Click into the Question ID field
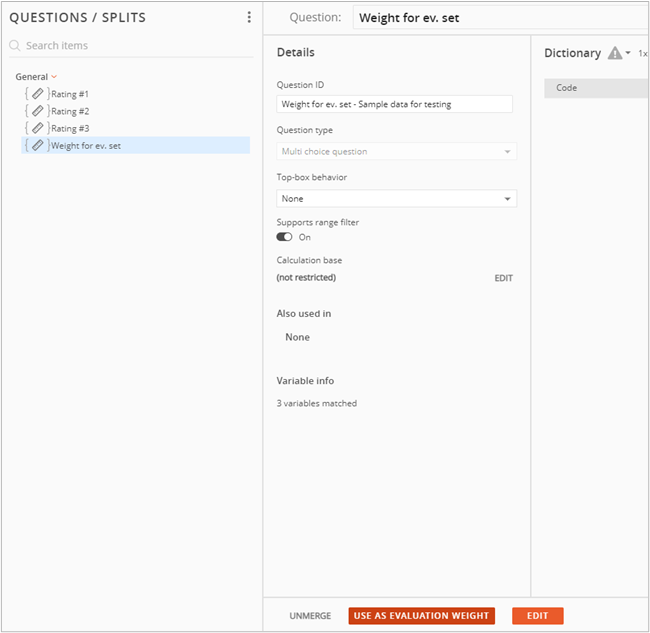This screenshot has width=650, height=633. [x=394, y=104]
